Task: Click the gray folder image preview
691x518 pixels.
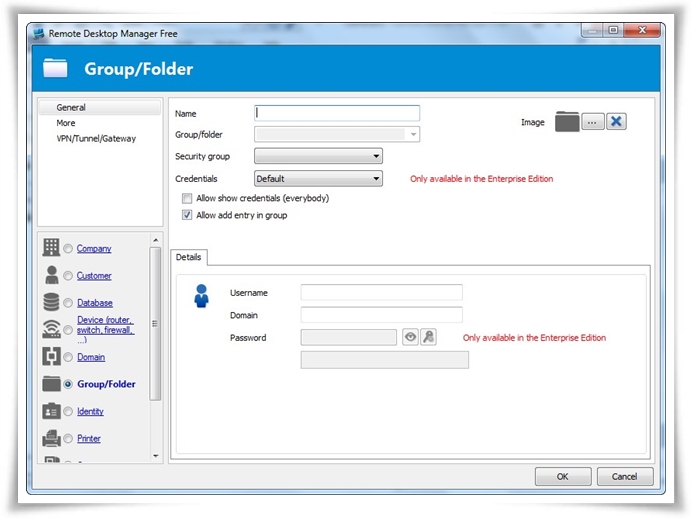Action: coord(567,121)
